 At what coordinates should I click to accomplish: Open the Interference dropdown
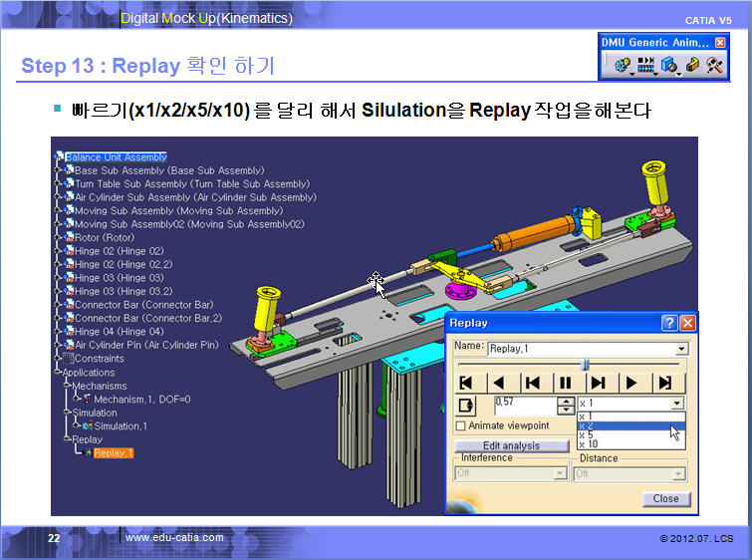pyautogui.click(x=560, y=473)
